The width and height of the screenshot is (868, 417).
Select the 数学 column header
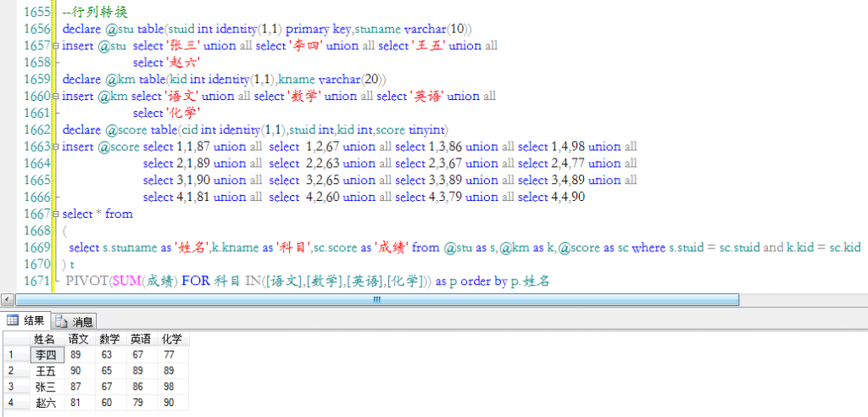coord(111,339)
